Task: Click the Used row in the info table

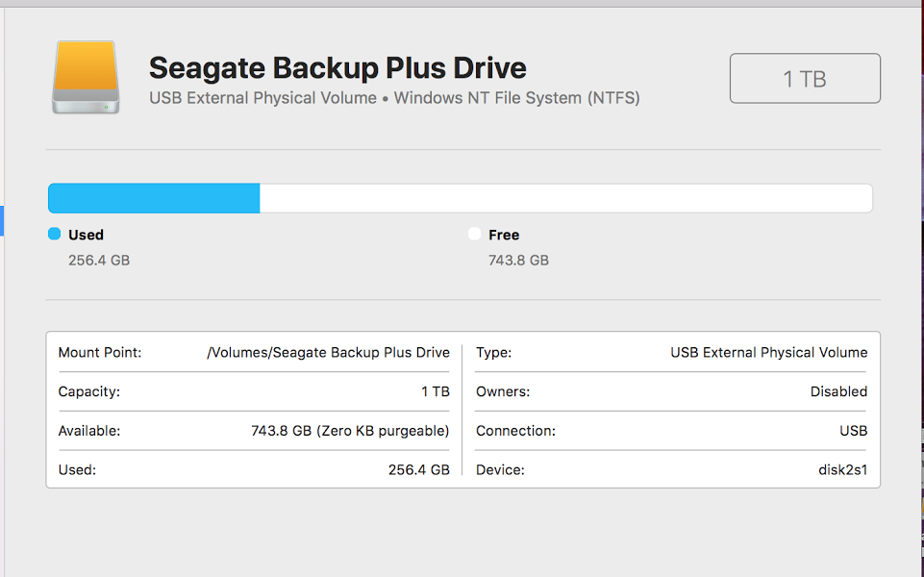Action: 254,470
